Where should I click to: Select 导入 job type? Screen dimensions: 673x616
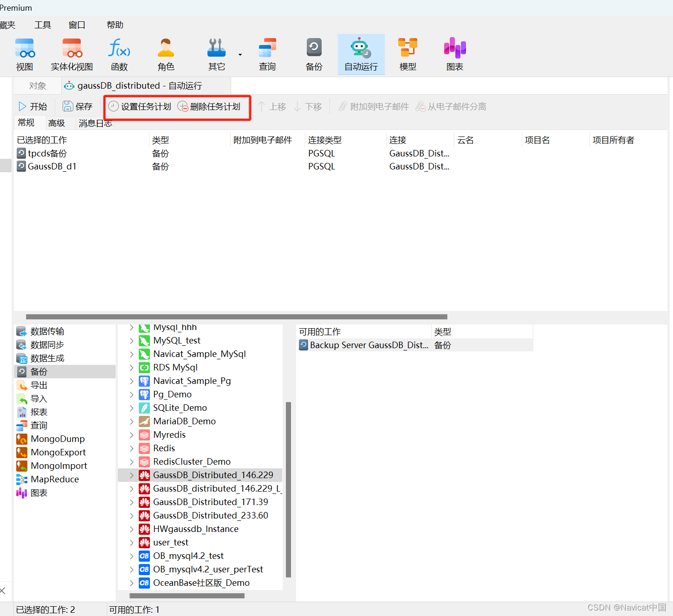(x=65, y=399)
